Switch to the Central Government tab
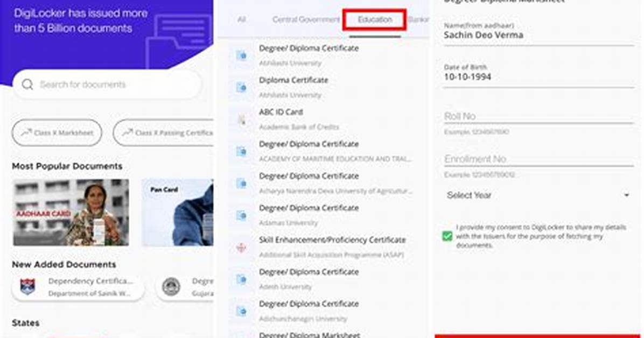The image size is (644, 338). [x=306, y=19]
